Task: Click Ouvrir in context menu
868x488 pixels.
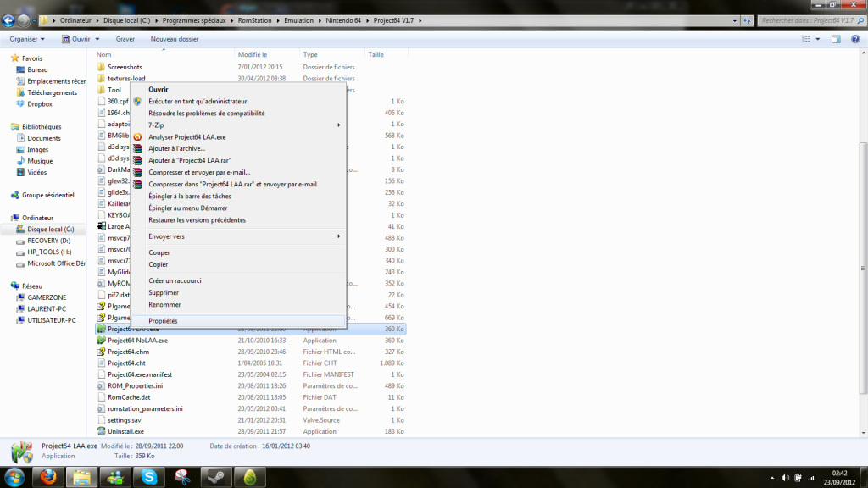Action: [x=238, y=90]
